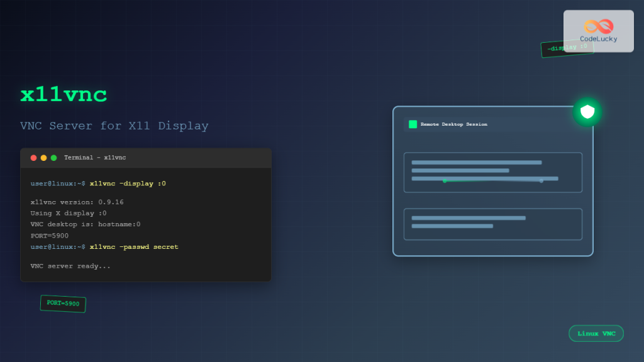Viewport: 644px width, 362px height.
Task: Toggle the 'PORT=5900' badge
Action: (63, 304)
